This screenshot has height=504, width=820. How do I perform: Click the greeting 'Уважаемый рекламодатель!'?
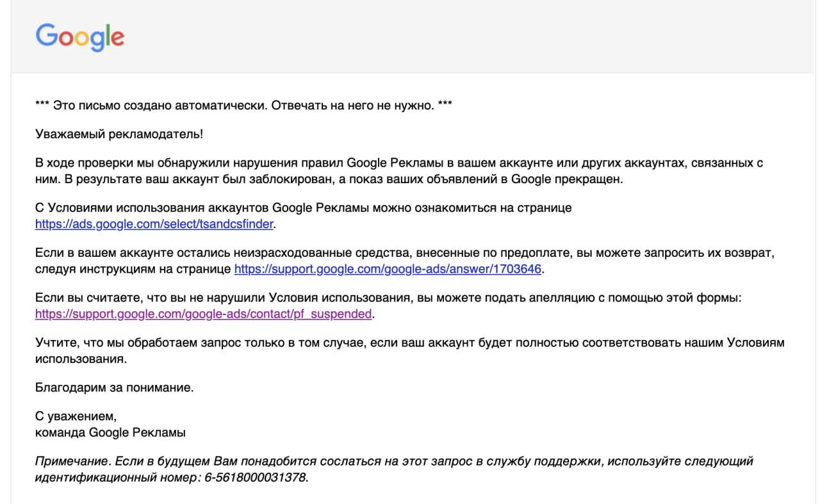point(119,134)
